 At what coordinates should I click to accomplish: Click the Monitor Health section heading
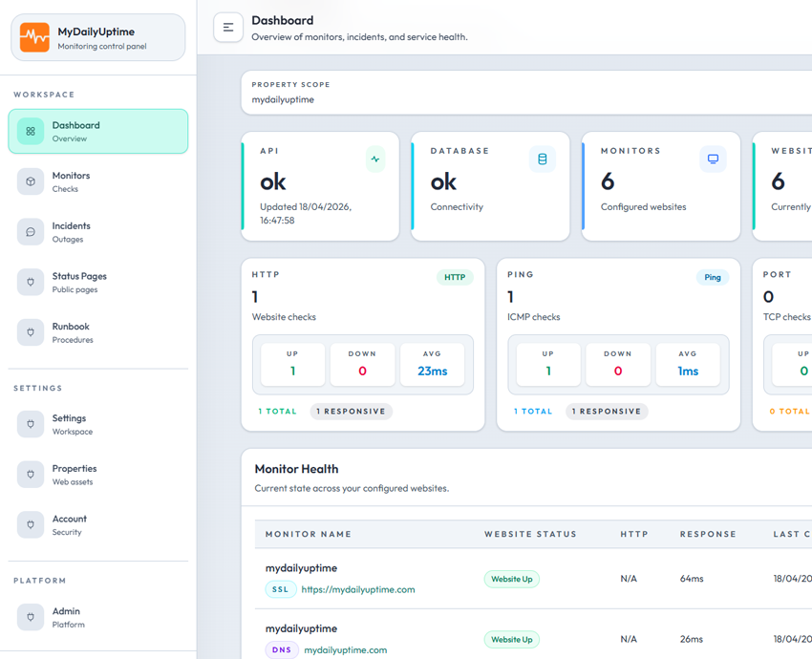click(x=296, y=469)
